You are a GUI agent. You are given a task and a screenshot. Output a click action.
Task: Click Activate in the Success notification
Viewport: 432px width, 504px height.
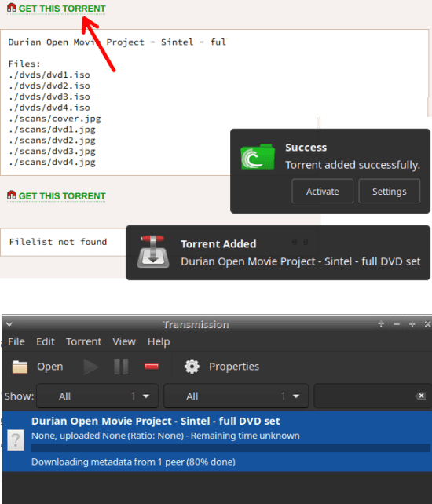click(322, 192)
